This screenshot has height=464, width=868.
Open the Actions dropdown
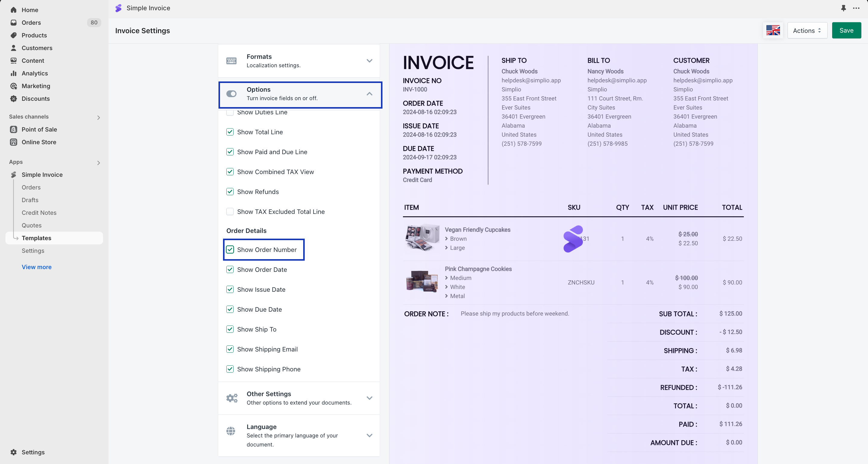tap(807, 30)
